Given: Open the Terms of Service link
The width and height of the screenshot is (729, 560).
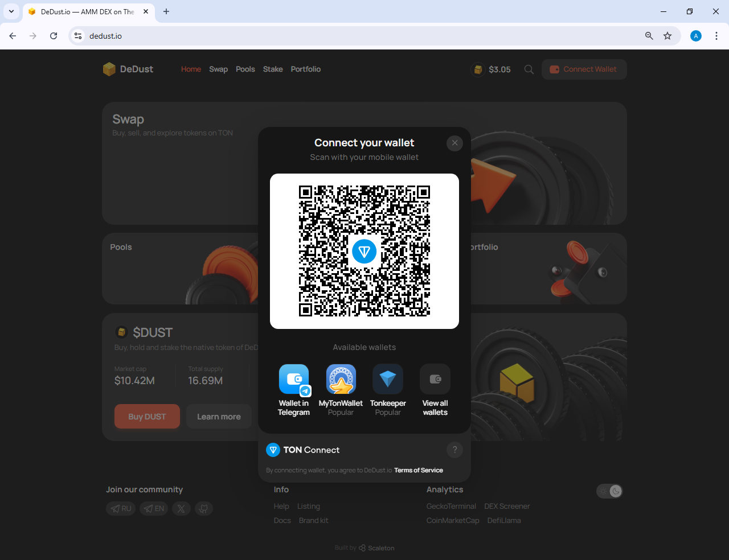Looking at the screenshot, I should [x=419, y=470].
